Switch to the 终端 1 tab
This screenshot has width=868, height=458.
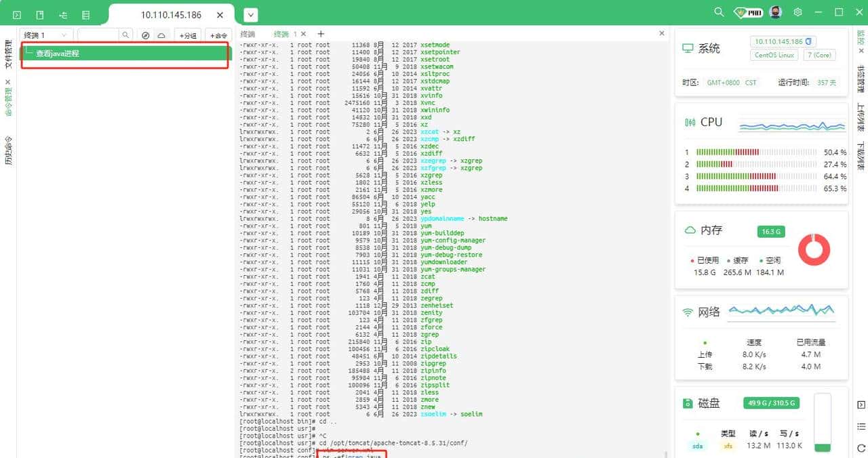[x=285, y=34]
